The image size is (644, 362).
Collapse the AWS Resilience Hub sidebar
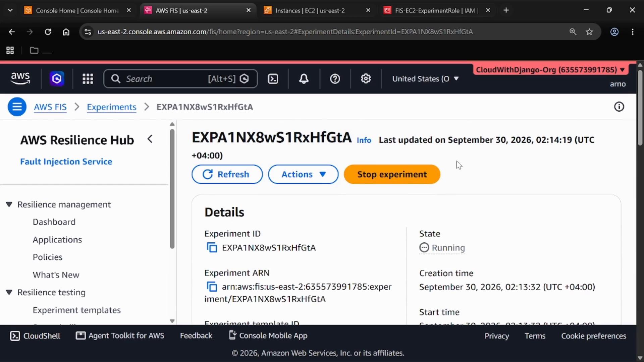(x=150, y=139)
